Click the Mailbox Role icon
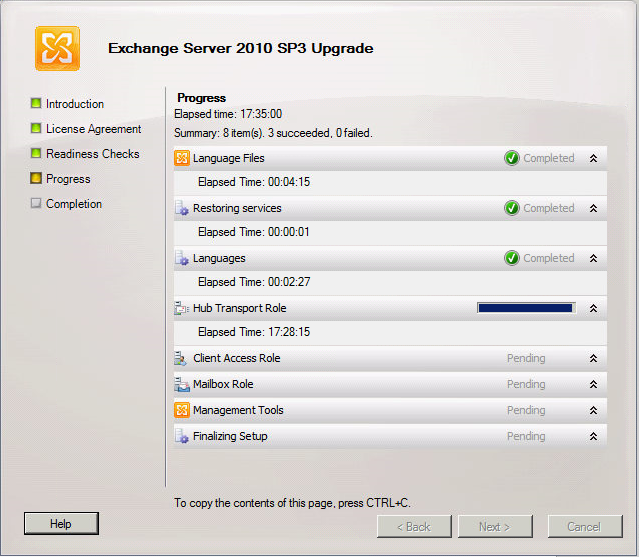The width and height of the screenshot is (639, 557). point(182,384)
